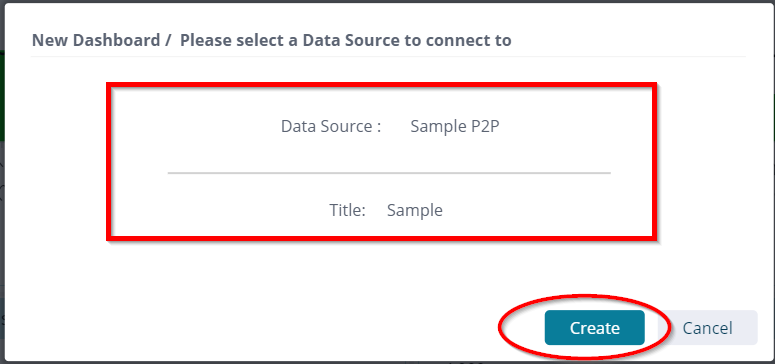Click the 'P2P' text in the data source value
Screen dimensions: 775x364
[483, 127]
